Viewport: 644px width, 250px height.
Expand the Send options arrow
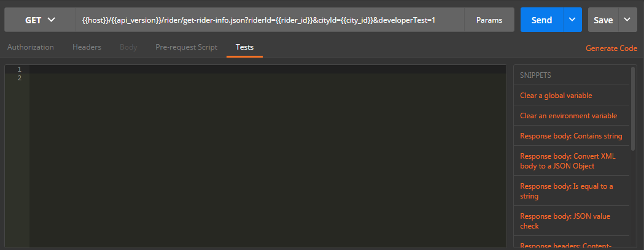(x=573, y=20)
